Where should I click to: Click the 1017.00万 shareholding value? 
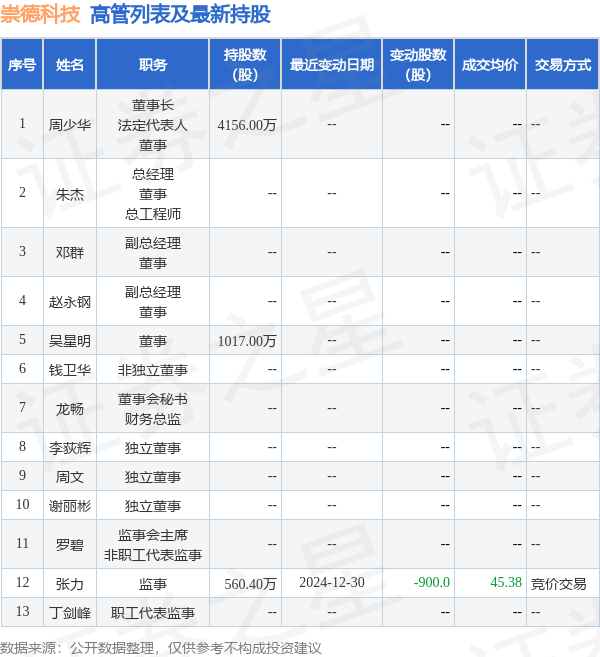click(x=247, y=340)
